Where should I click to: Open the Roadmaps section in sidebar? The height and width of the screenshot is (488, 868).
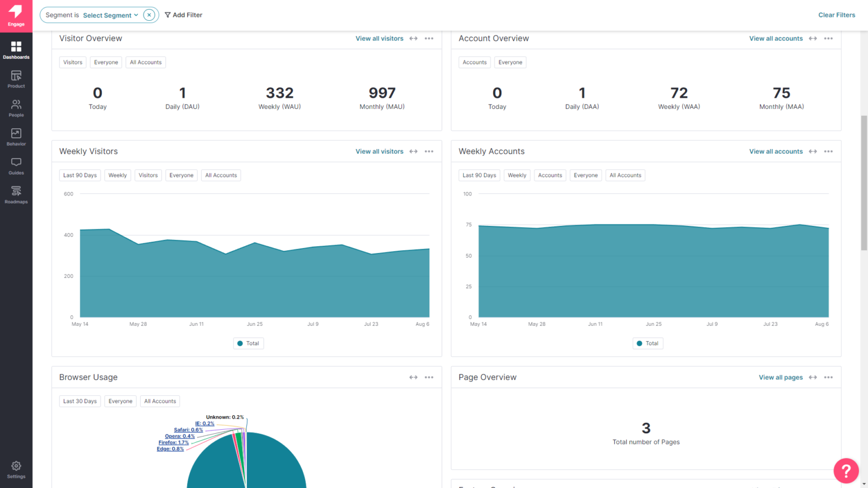point(16,194)
